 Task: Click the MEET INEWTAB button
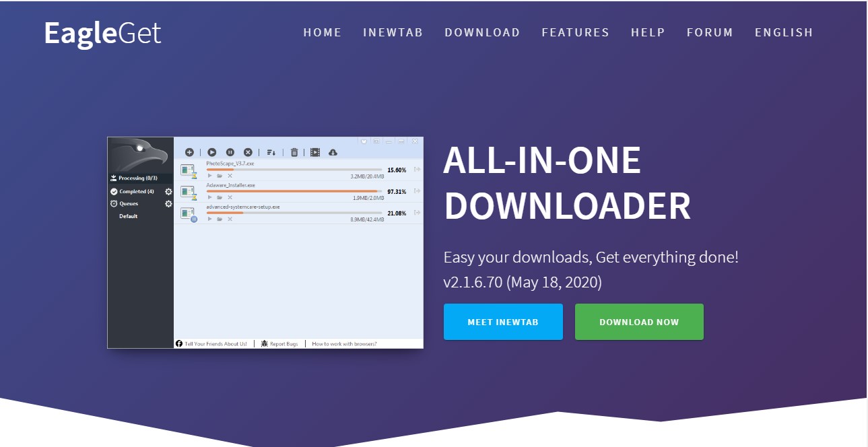tap(503, 322)
